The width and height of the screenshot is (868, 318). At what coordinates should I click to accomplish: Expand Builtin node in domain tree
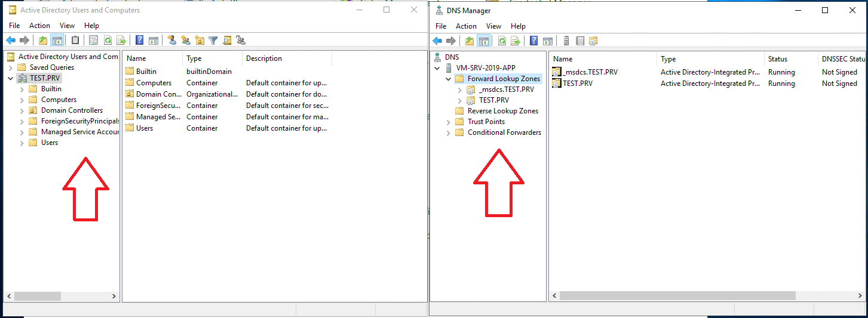point(22,89)
